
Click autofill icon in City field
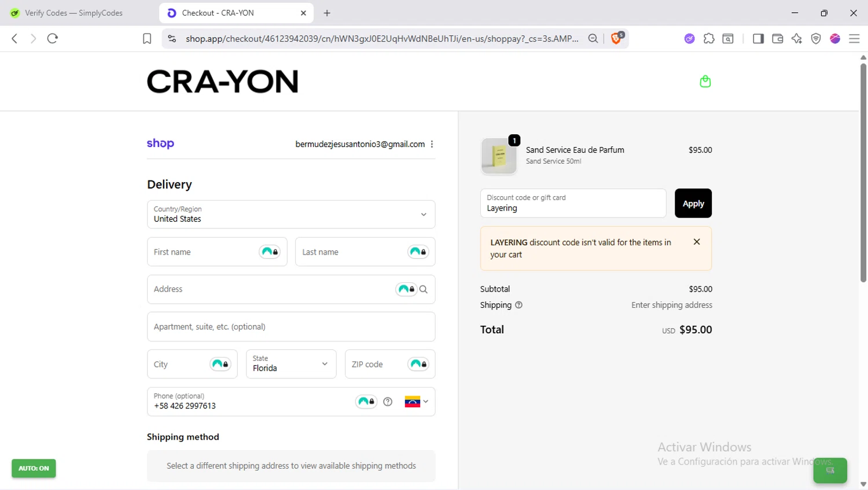220,364
